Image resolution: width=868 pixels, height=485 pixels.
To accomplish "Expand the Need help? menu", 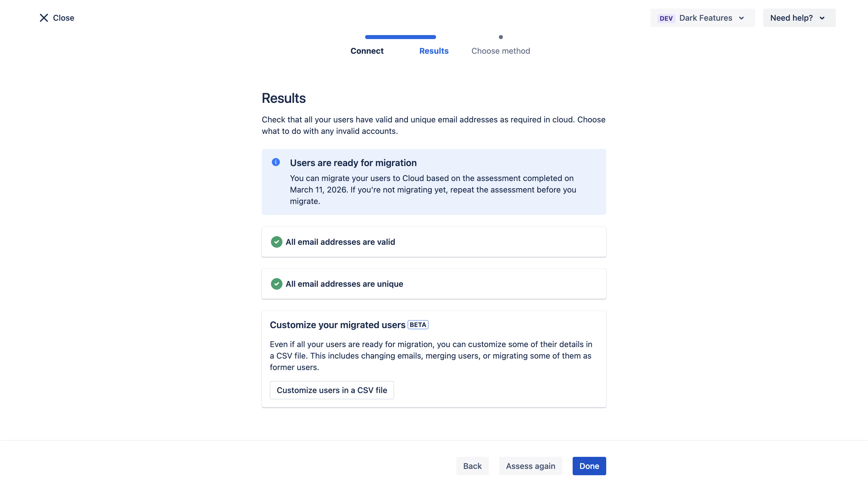I will coord(799,18).
